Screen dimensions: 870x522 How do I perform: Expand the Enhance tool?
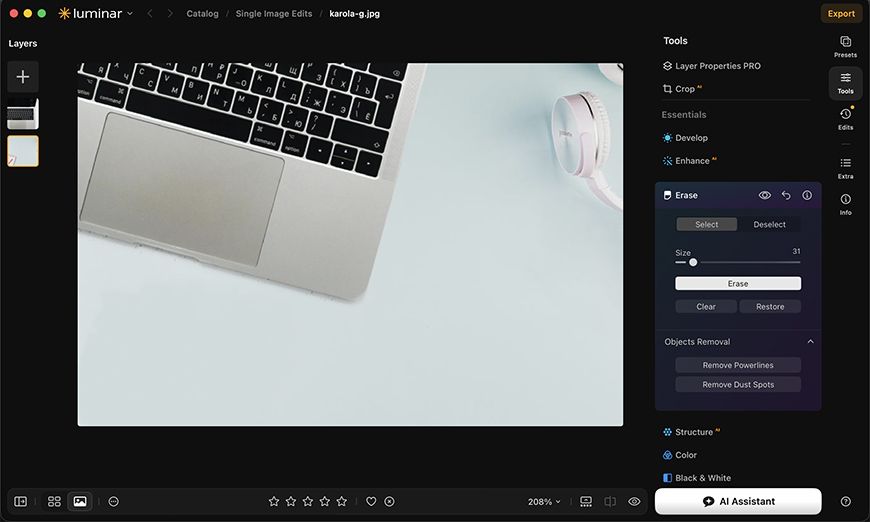[692, 161]
